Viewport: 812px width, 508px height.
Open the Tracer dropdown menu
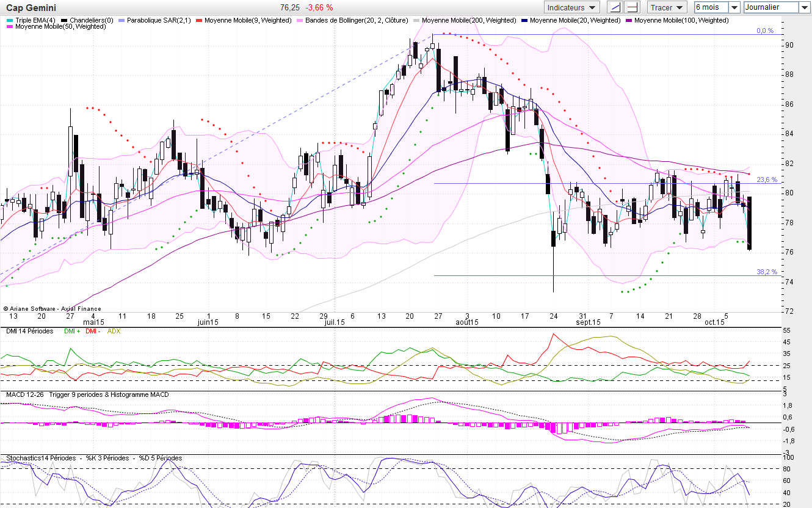(x=667, y=7)
